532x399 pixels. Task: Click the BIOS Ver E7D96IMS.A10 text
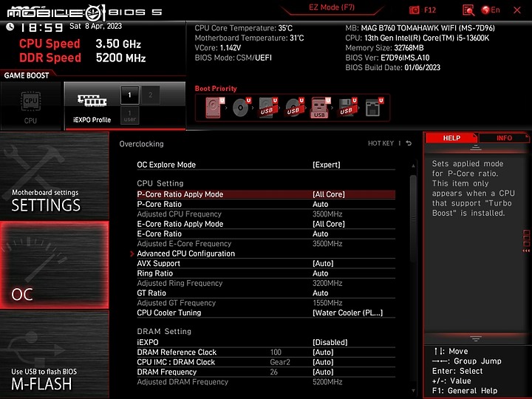(387, 58)
